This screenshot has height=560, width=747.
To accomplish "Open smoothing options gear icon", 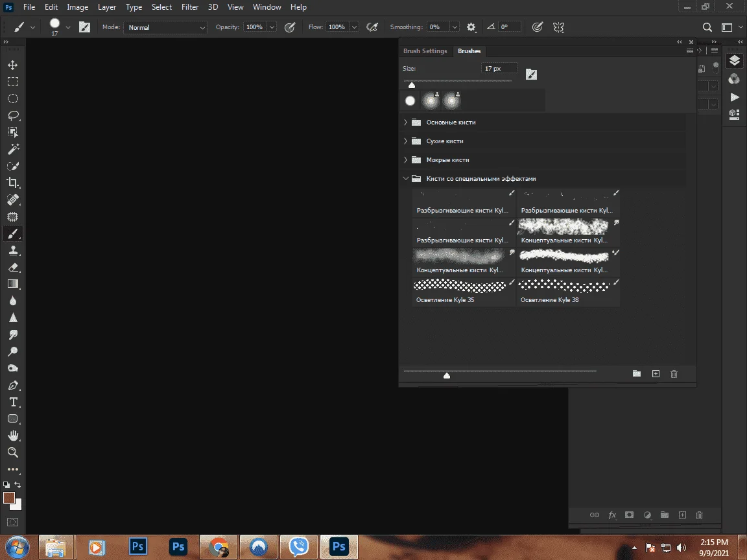I will pos(471,27).
